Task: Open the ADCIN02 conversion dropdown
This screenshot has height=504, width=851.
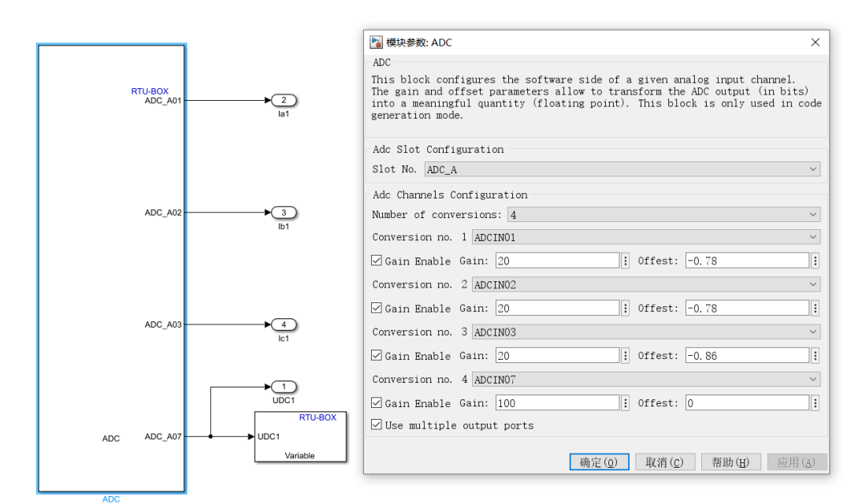Action: pos(645,285)
